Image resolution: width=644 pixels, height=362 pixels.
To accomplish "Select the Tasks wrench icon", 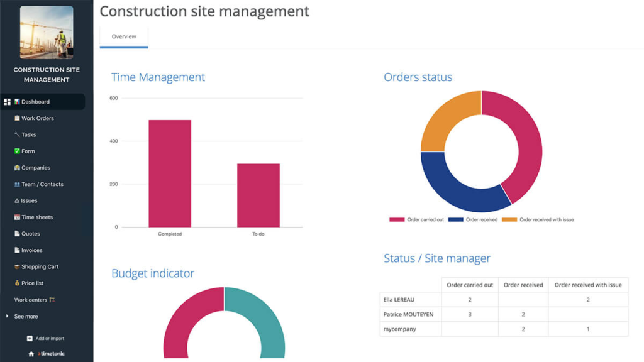I will point(17,134).
